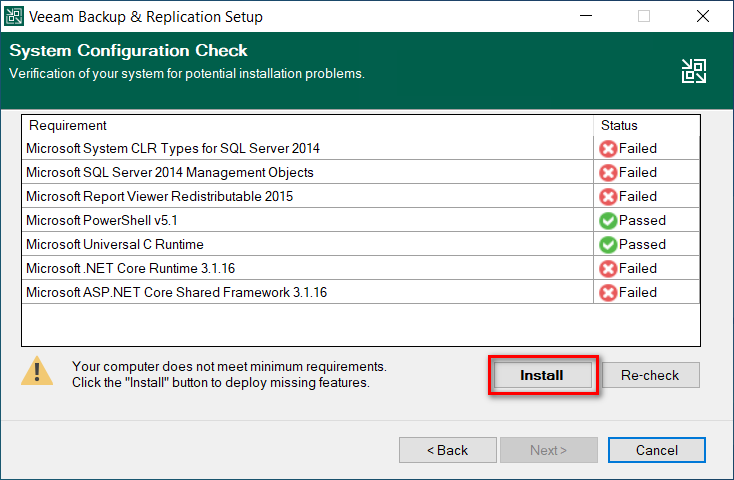The image size is (734, 480).
Task: Click the Install button
Action: click(543, 375)
